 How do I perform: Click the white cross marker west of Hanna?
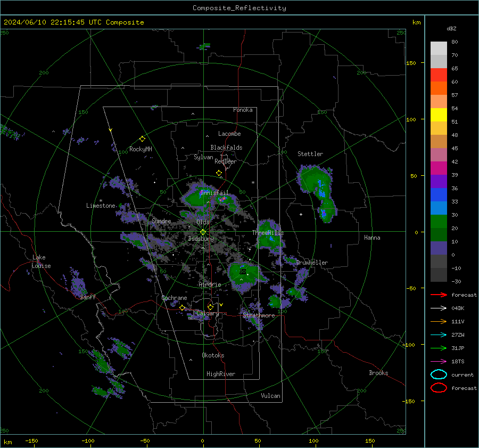301,214
